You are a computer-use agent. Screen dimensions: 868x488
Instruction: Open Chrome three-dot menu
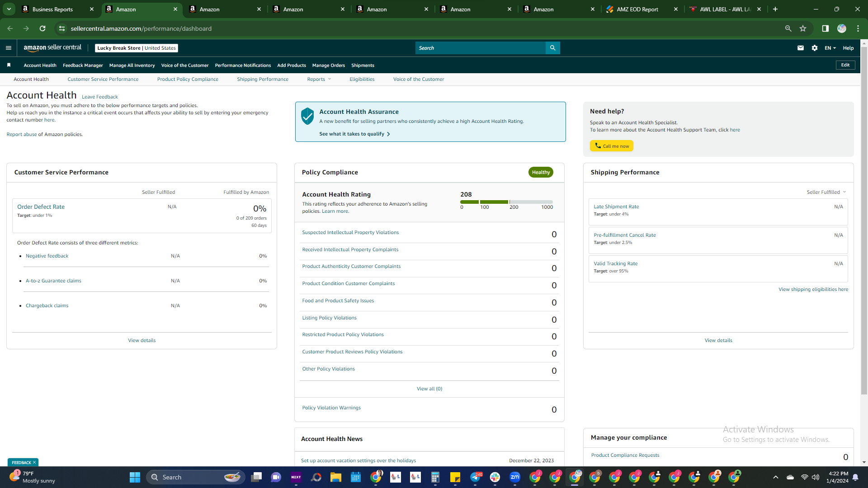coord(858,28)
